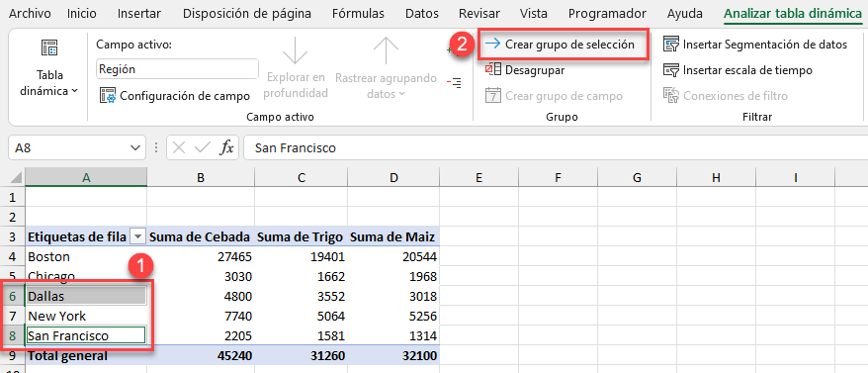Click the select-all corner triangle
Screen dimensions: 868x373
click(x=16, y=178)
